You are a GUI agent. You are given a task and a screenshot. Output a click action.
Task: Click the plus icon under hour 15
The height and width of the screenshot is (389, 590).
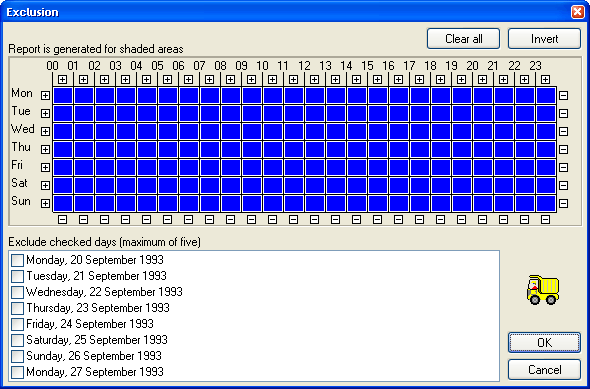tap(377, 79)
